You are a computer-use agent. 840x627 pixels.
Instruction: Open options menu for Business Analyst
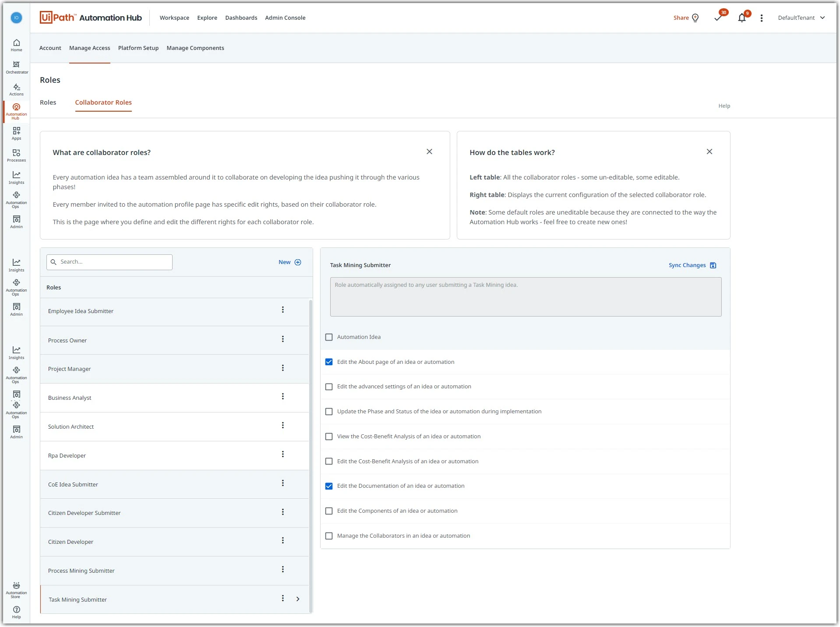point(283,397)
